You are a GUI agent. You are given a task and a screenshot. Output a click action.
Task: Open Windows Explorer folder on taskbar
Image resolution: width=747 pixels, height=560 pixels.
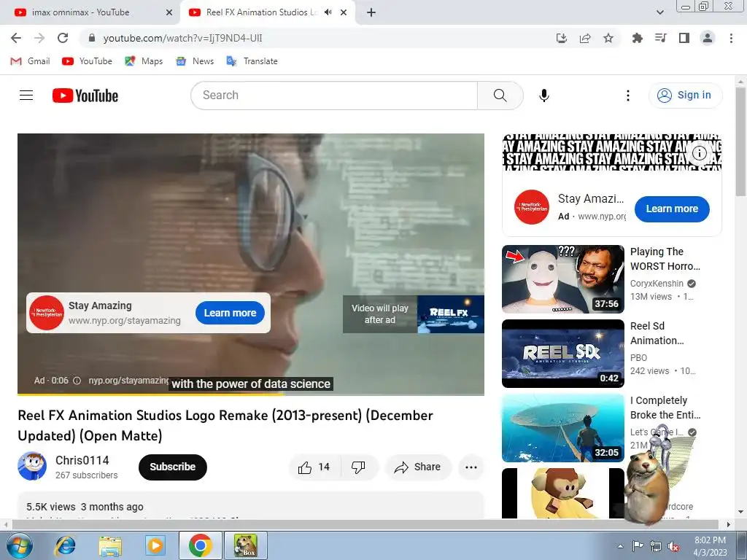point(110,546)
